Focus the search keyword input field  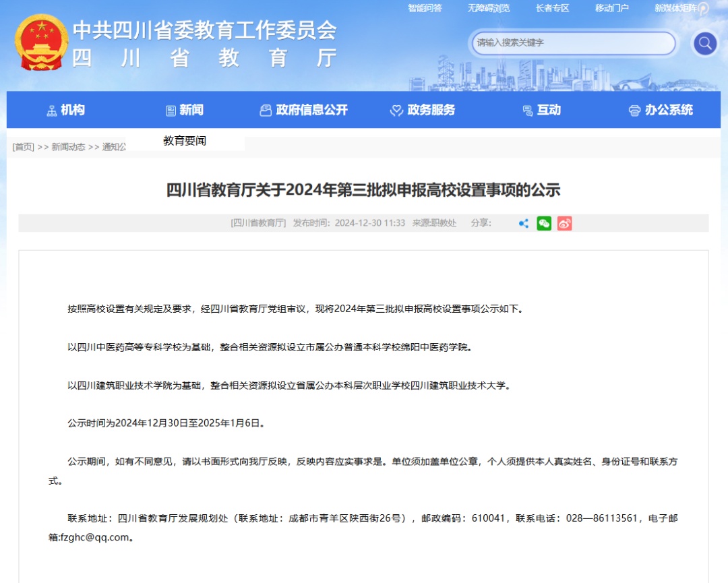pyautogui.click(x=573, y=43)
